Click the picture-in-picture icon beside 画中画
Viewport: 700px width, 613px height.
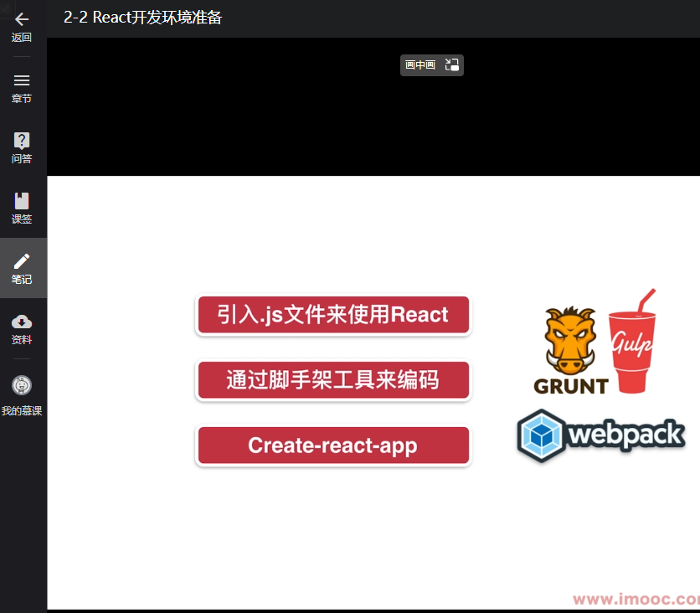click(x=452, y=65)
